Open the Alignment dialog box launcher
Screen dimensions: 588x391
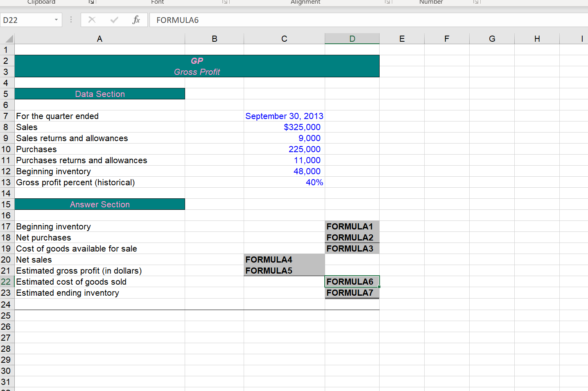click(387, 2)
